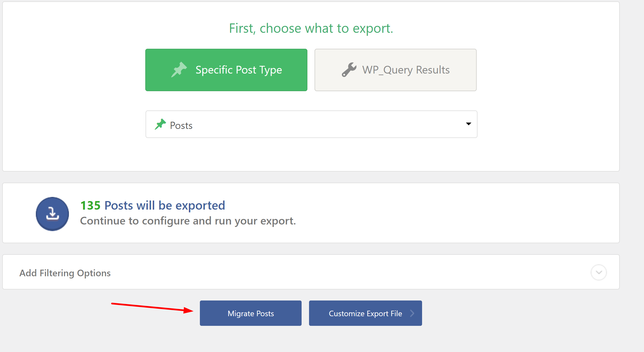Viewport: 644px width, 352px height.
Task: Click the 'Posts' text in the selector
Action: click(x=181, y=126)
